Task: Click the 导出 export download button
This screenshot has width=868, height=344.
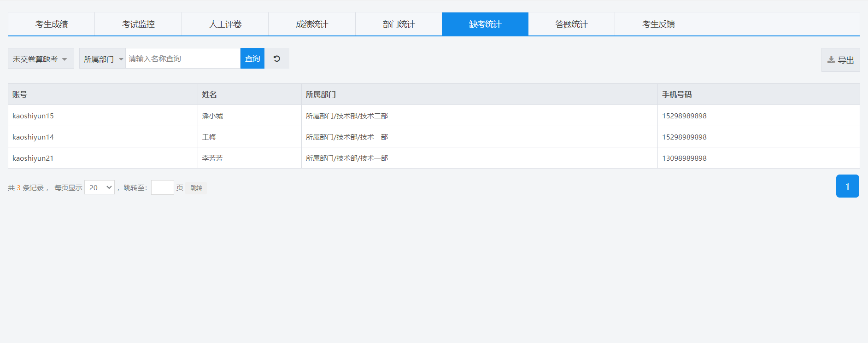Action: (840, 60)
